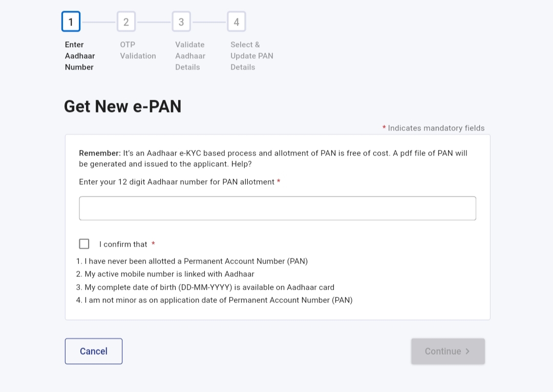Click step 4 number box
The height and width of the screenshot is (392, 553).
click(x=237, y=21)
